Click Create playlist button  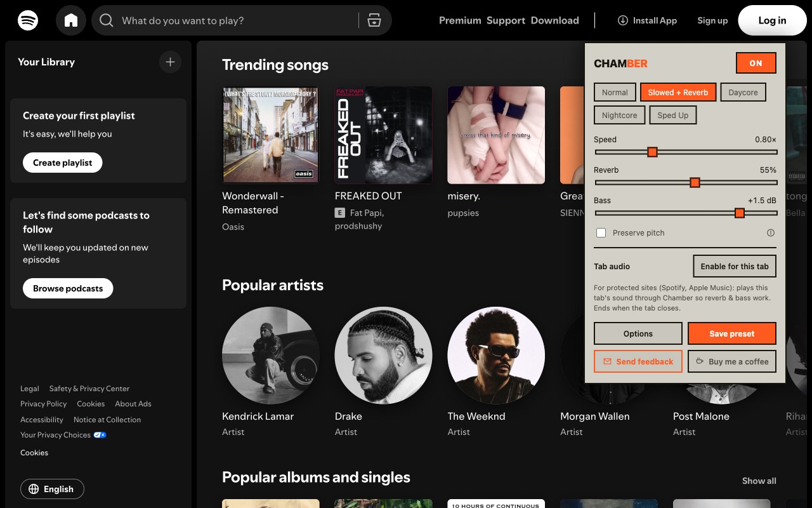pos(63,163)
